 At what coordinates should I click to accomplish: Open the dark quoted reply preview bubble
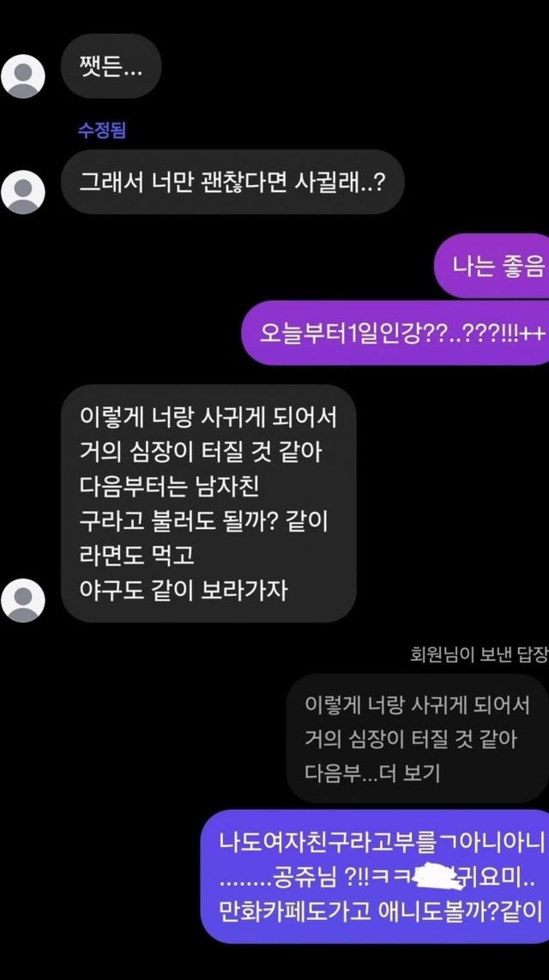pyautogui.click(x=417, y=739)
